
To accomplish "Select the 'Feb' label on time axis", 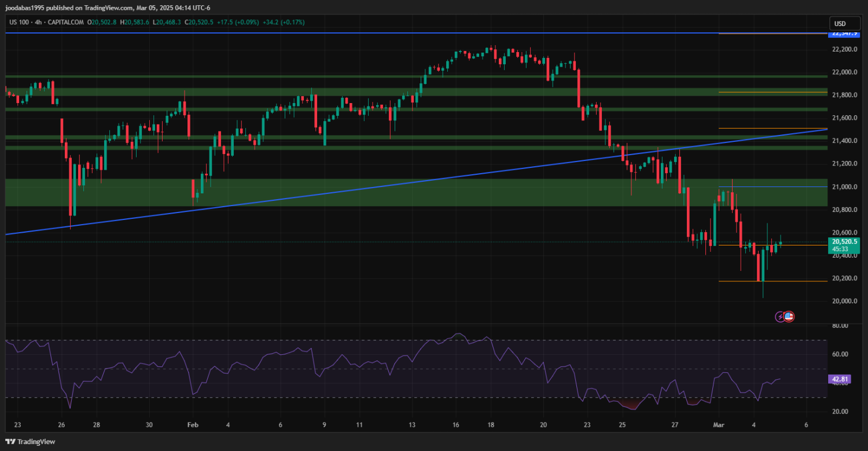I will pos(192,424).
